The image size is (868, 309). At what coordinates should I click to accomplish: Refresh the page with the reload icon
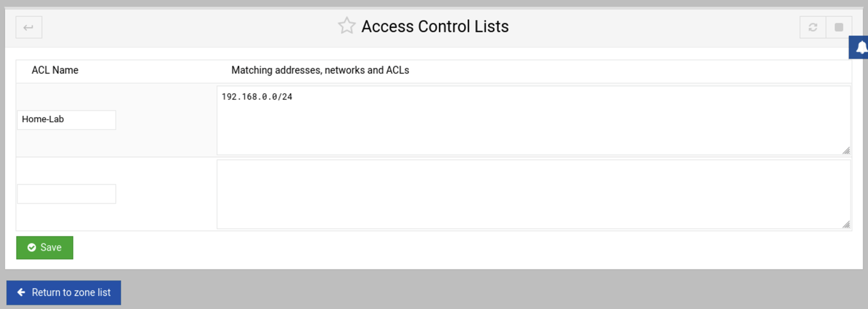pos(813,27)
